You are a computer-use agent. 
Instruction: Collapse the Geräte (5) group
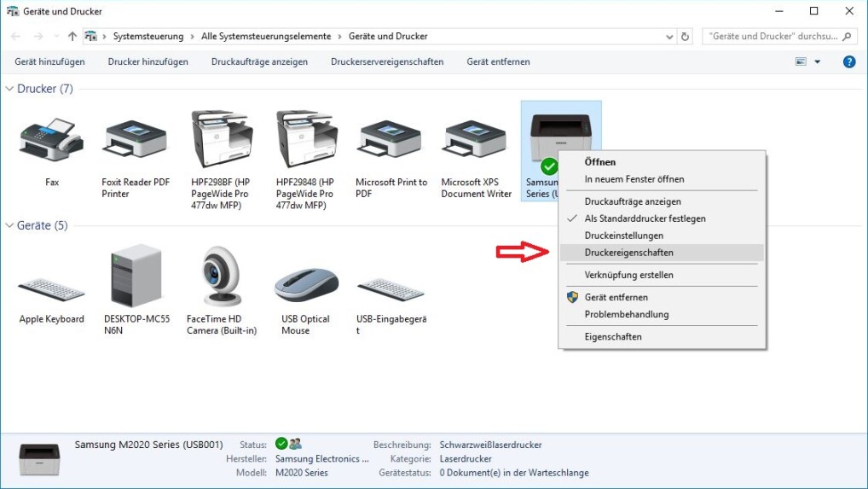point(10,225)
